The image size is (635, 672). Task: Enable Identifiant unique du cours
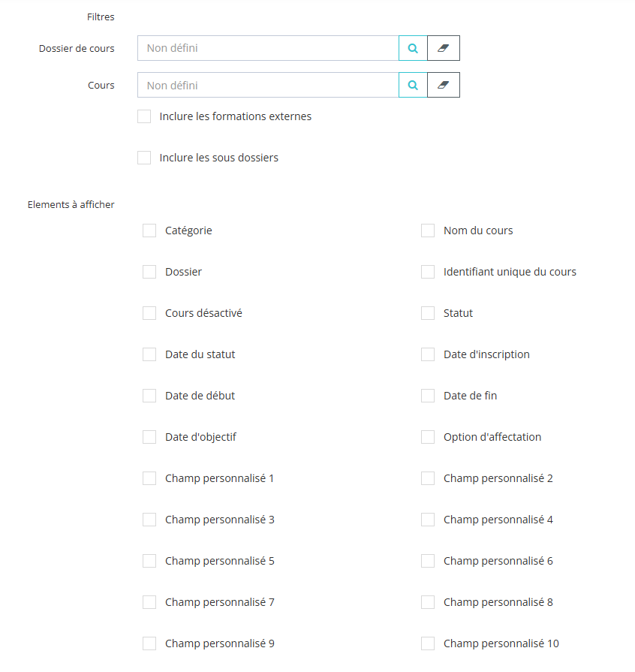[428, 272]
